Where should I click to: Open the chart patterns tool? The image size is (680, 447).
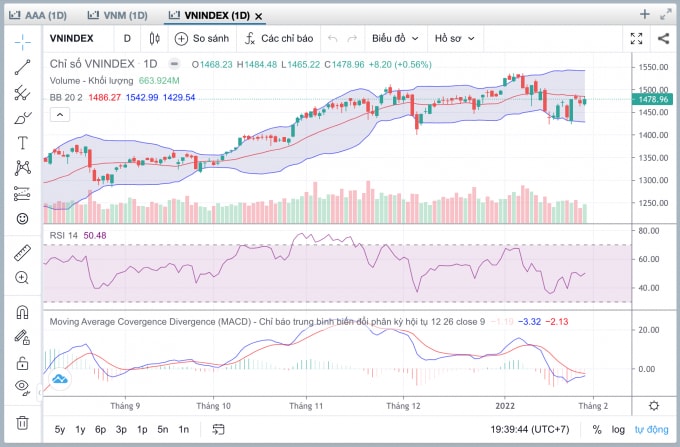tap(23, 168)
